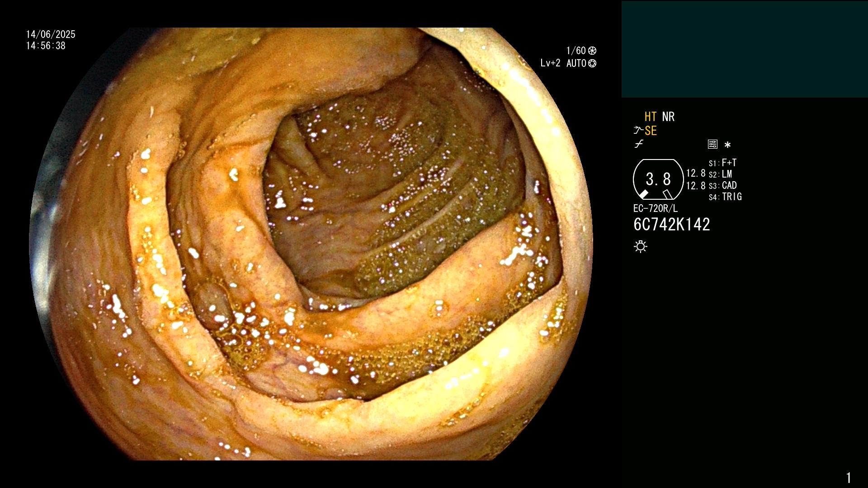Viewport: 868px width, 488px height.
Task: Click the 1/60 shutter speed value
Action: click(576, 51)
